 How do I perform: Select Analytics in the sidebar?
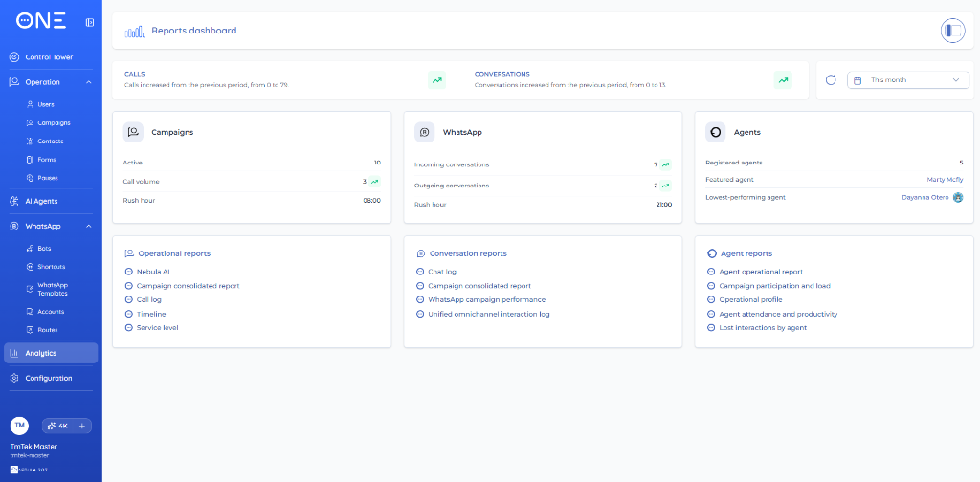coord(51,354)
